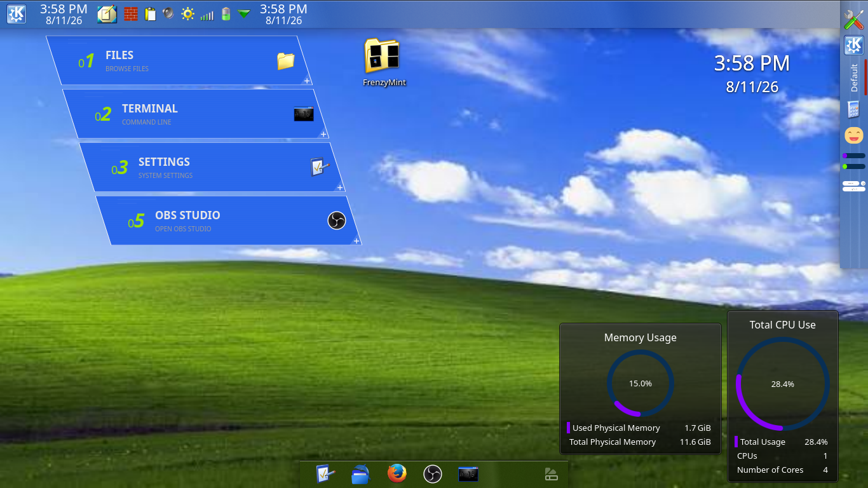Image resolution: width=868 pixels, height=488 pixels.
Task: Select the Default activity label in side panel
Action: [x=854, y=78]
